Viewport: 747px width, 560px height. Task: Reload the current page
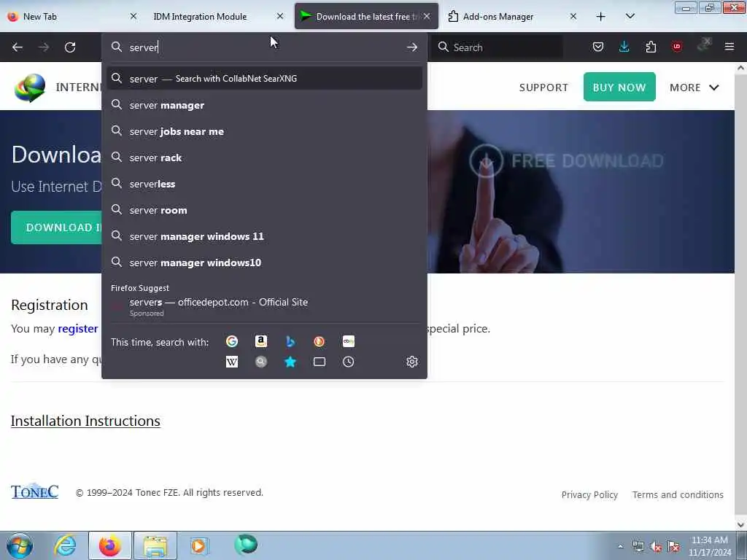click(x=70, y=47)
